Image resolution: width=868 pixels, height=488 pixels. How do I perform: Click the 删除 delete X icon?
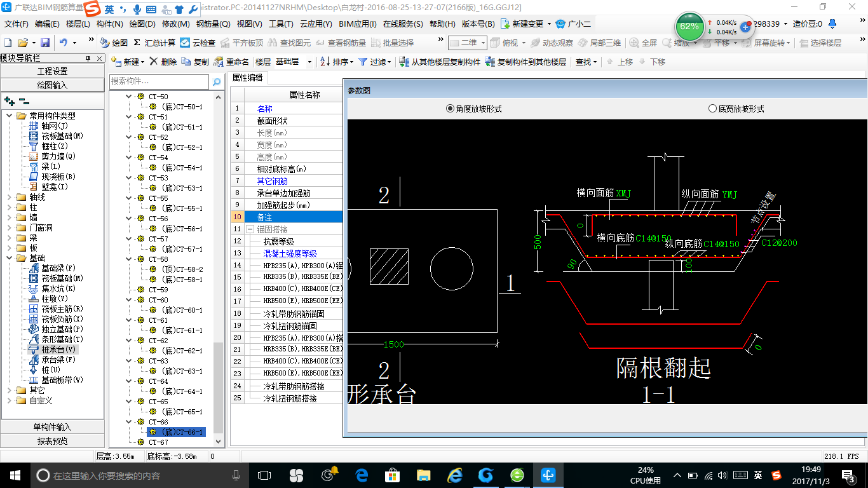point(155,62)
